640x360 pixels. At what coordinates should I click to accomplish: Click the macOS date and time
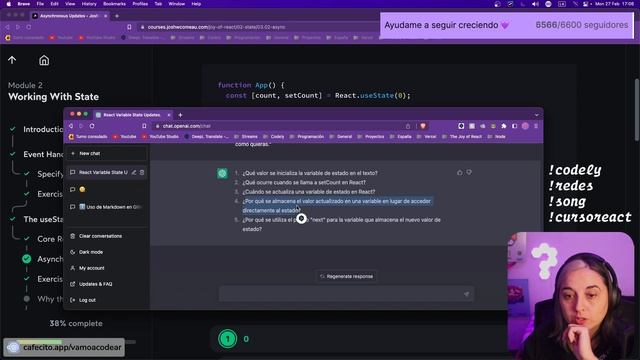[614, 4]
